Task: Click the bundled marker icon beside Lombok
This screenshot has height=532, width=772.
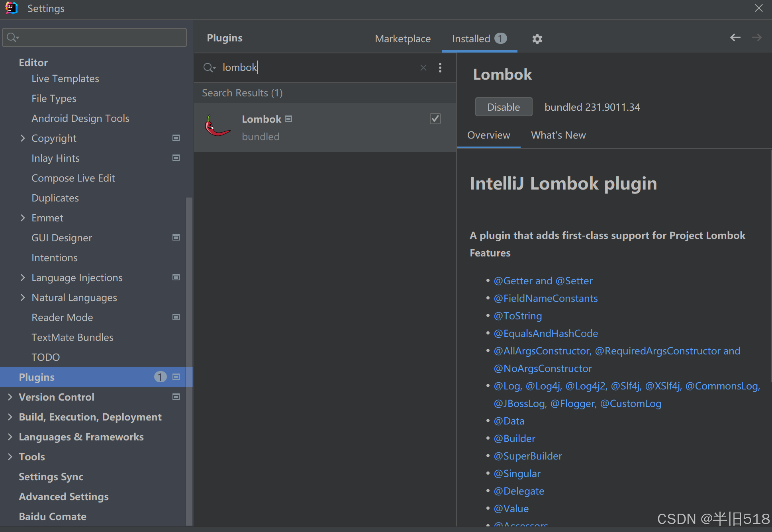Action: (289, 119)
